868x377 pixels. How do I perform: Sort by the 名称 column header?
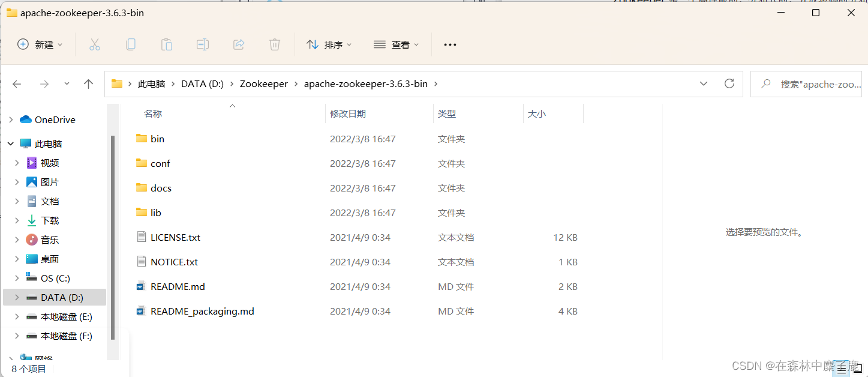click(153, 113)
